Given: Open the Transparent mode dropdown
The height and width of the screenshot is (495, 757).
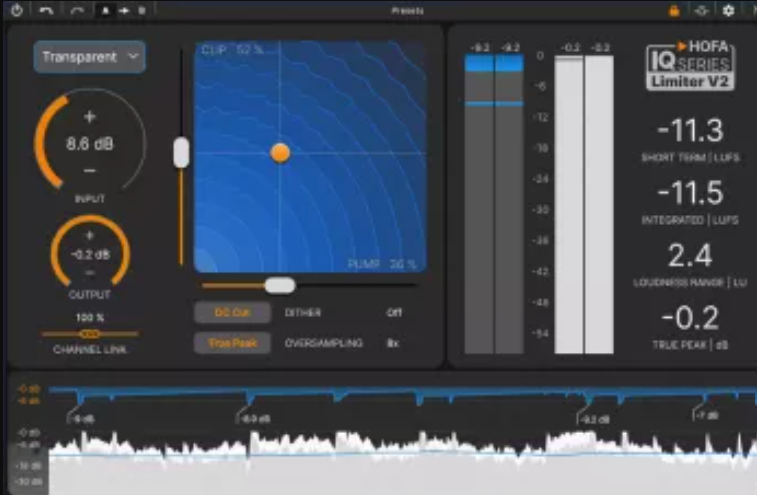Looking at the screenshot, I should pos(89,57).
